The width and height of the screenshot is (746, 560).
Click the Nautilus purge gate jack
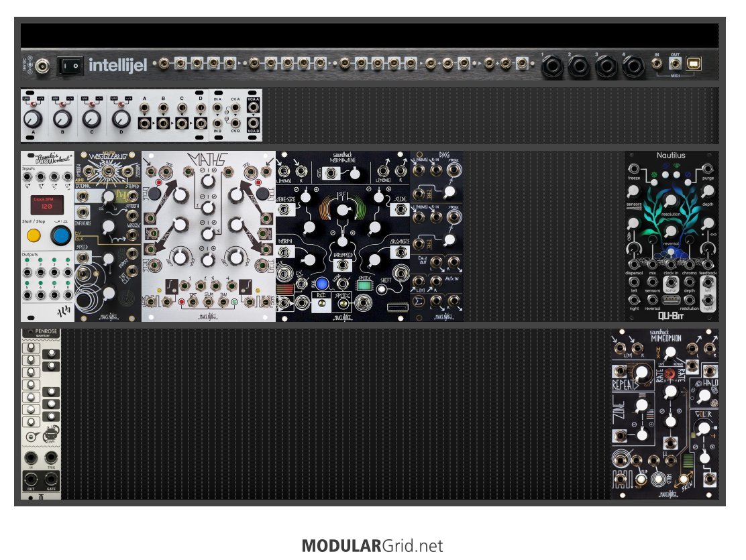708,169
